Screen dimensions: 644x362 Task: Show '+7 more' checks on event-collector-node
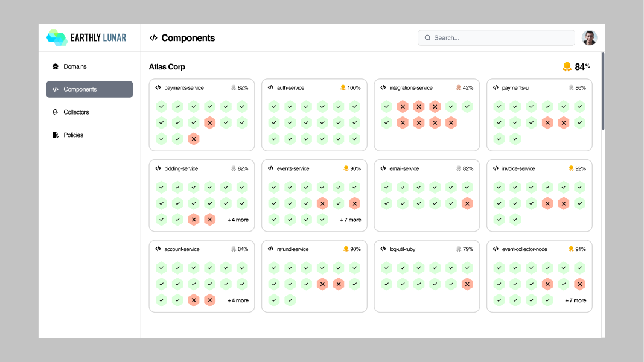575,300
